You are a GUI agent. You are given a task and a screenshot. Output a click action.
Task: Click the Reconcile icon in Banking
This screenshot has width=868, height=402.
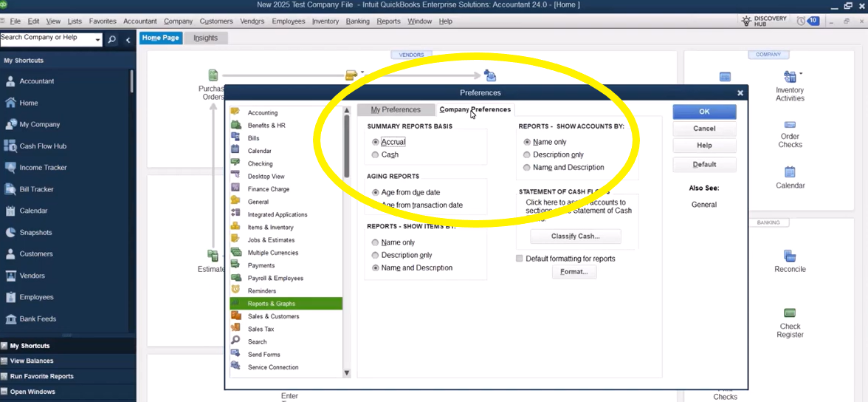[x=790, y=255]
